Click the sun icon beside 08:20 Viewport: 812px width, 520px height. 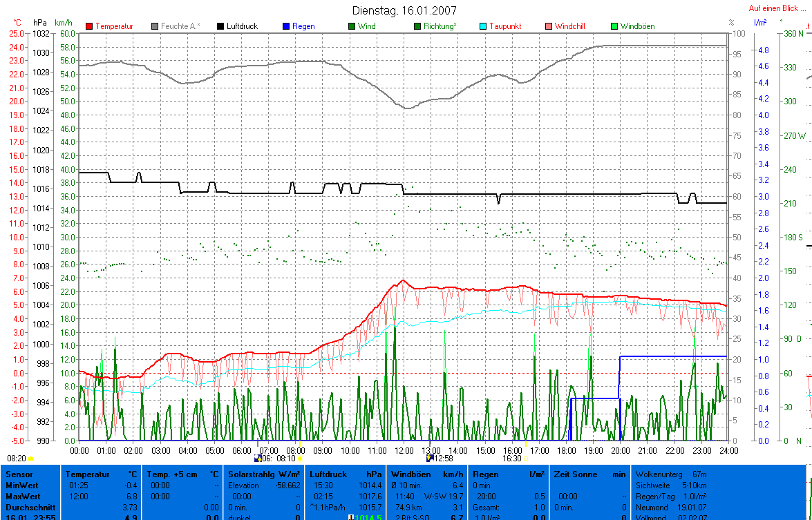tap(31, 458)
